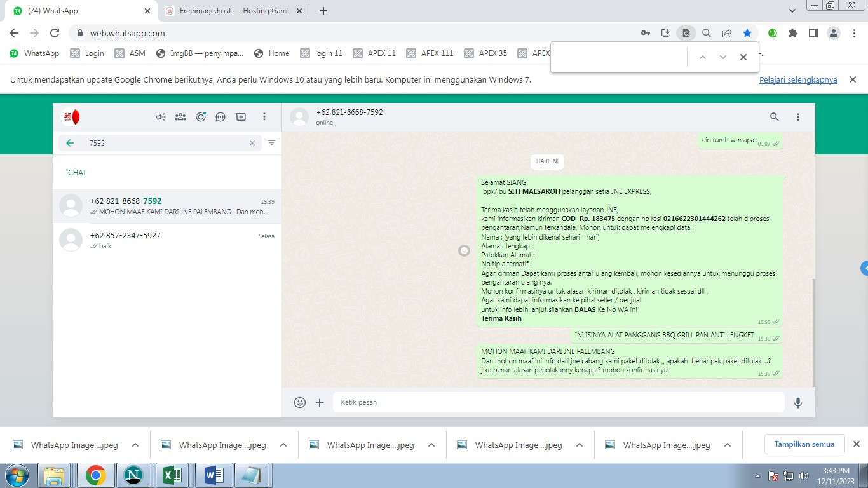
Task: Toggle unread chats filter icon
Action: tap(271, 143)
